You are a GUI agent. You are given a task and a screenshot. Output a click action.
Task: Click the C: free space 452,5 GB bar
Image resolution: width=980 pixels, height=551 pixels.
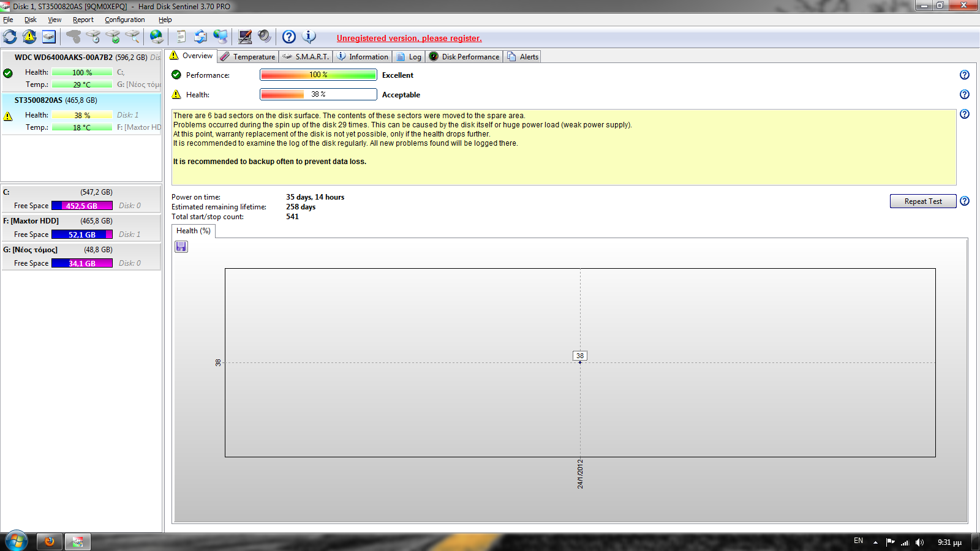click(82, 206)
